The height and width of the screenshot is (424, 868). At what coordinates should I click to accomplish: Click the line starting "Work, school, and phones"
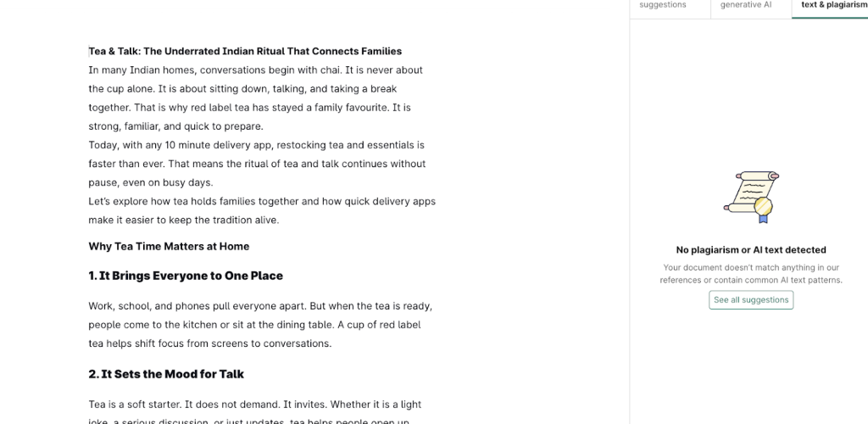point(260,306)
